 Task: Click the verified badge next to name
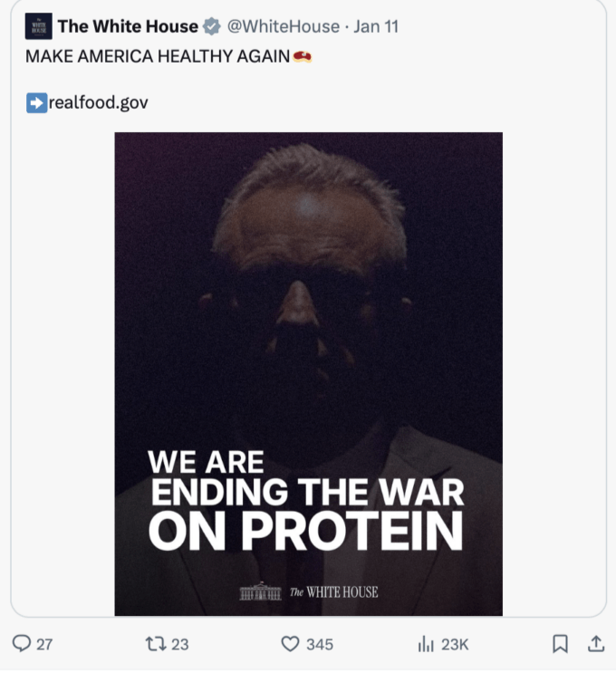(x=211, y=26)
